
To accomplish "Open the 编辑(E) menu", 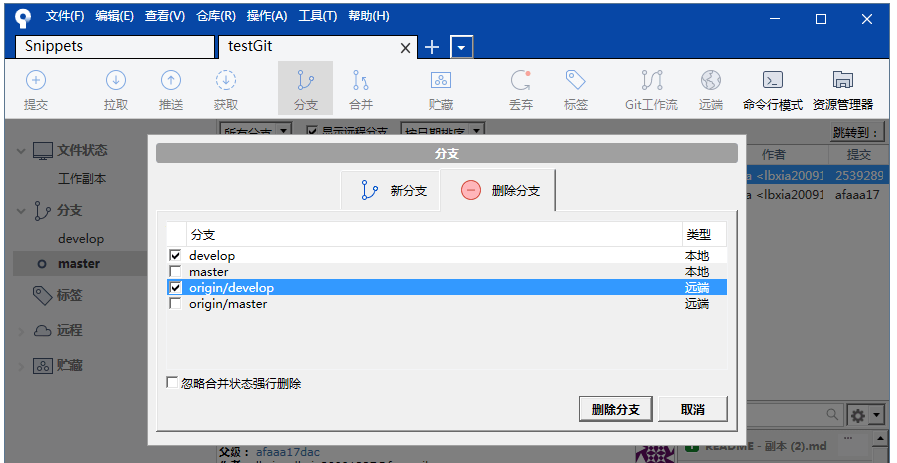I will (114, 16).
